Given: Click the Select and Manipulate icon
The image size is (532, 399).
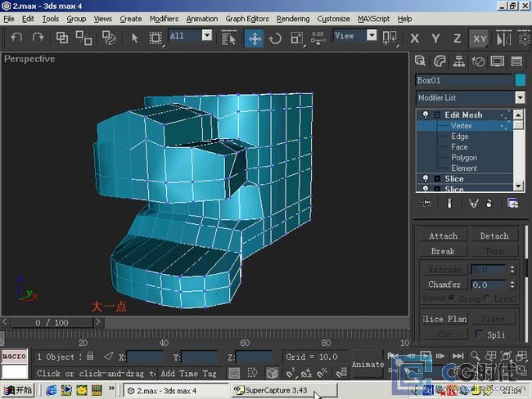Looking at the screenshot, I should 318,38.
